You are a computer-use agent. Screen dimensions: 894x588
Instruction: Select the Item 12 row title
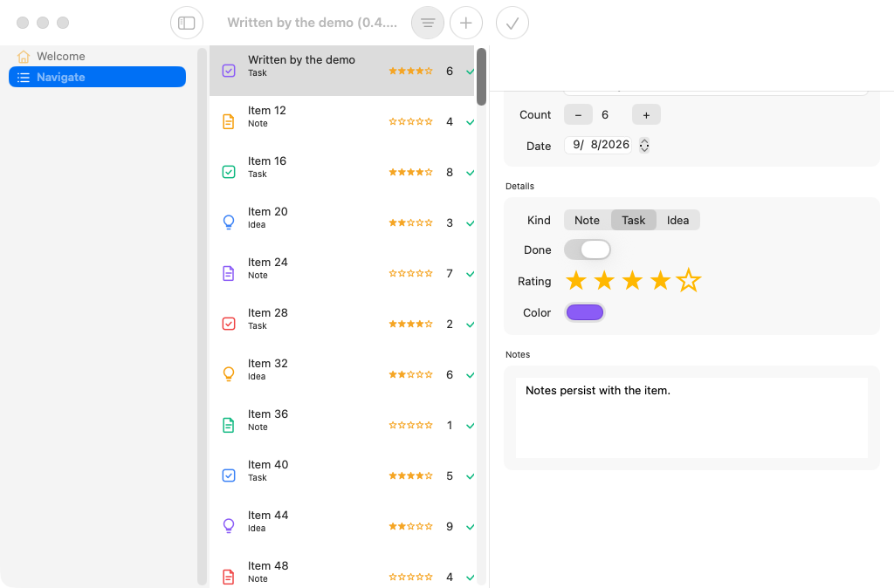click(x=267, y=111)
